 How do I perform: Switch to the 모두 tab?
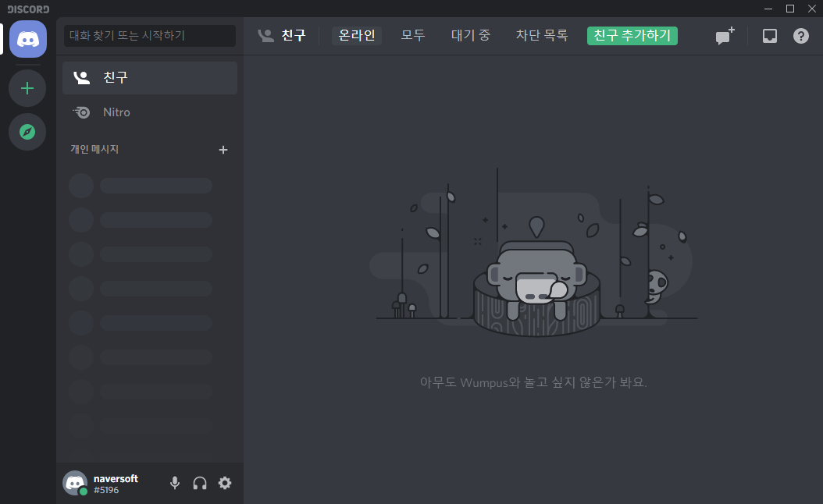click(413, 36)
